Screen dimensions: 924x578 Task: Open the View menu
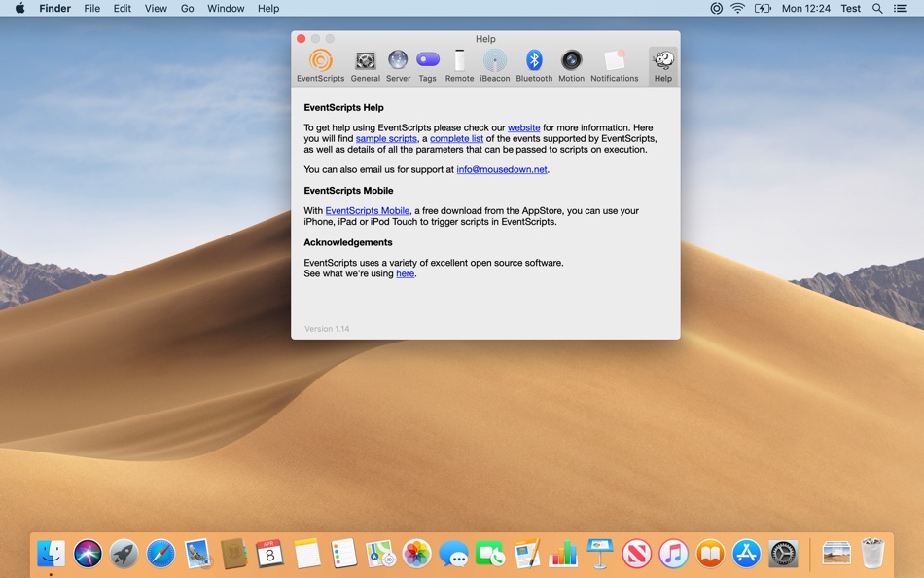(x=156, y=8)
